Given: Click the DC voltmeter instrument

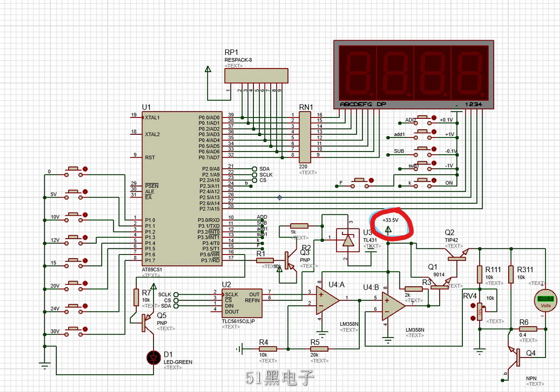Looking at the screenshot, I should click(545, 301).
